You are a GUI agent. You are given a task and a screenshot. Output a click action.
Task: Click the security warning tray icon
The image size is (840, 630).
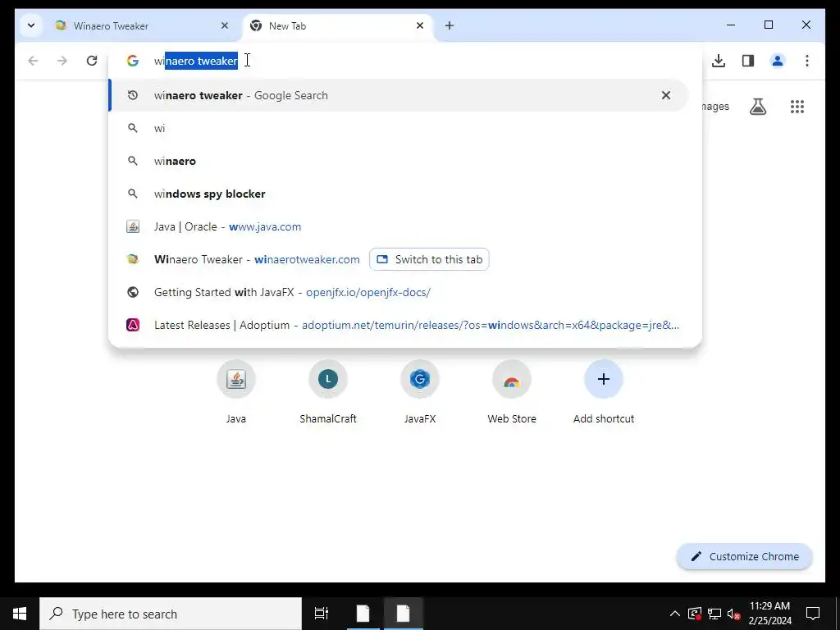pyautogui.click(x=695, y=614)
